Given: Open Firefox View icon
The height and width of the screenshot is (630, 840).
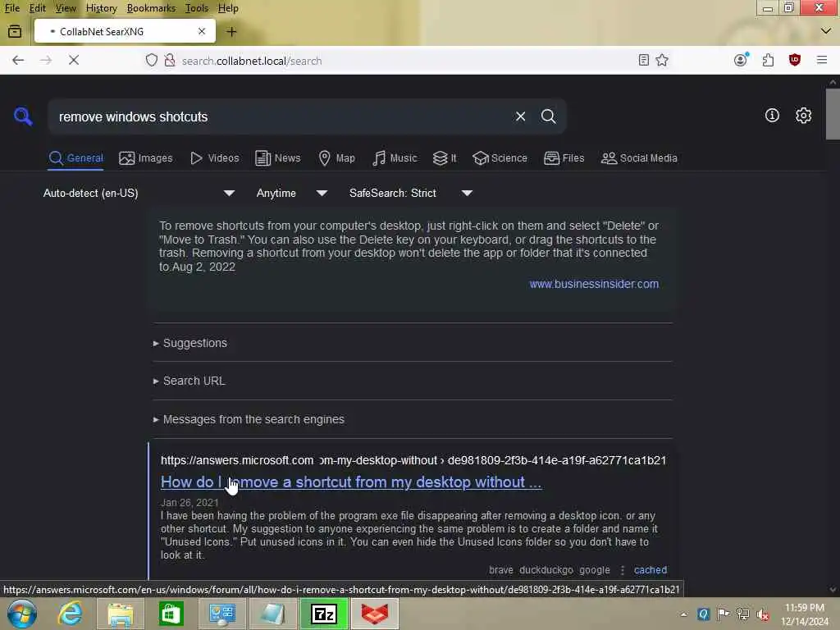Looking at the screenshot, I should (x=15, y=32).
